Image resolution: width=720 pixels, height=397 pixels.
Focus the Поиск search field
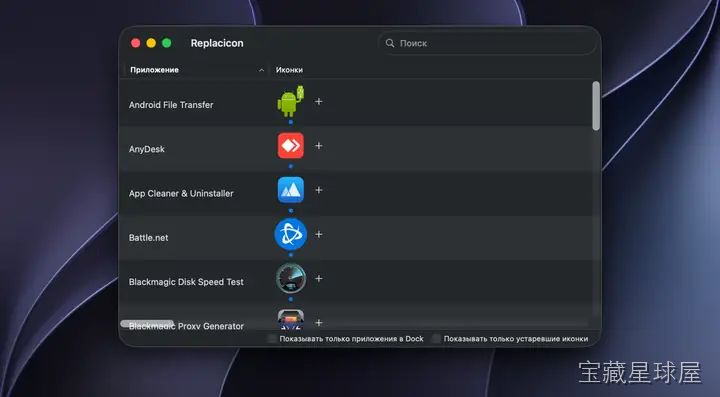[488, 43]
